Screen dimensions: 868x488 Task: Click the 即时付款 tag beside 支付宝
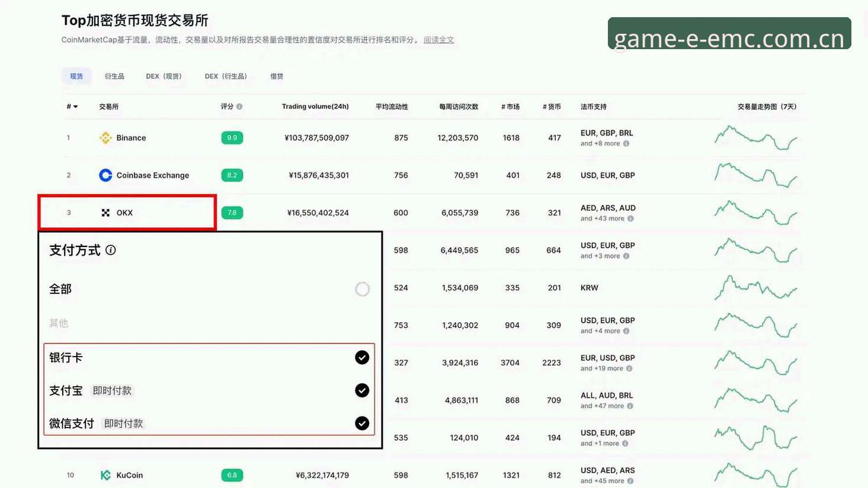[x=112, y=391]
